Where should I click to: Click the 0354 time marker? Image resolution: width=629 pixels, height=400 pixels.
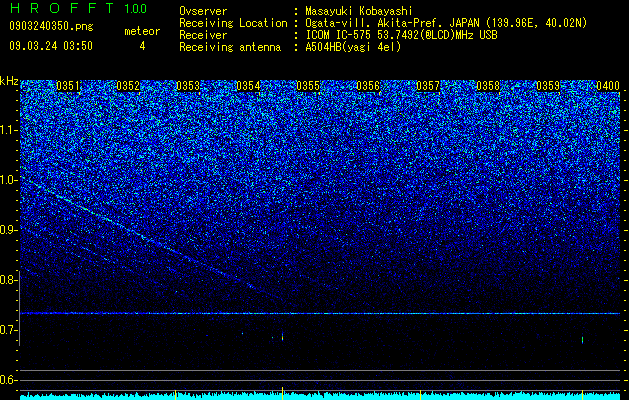[x=248, y=86]
